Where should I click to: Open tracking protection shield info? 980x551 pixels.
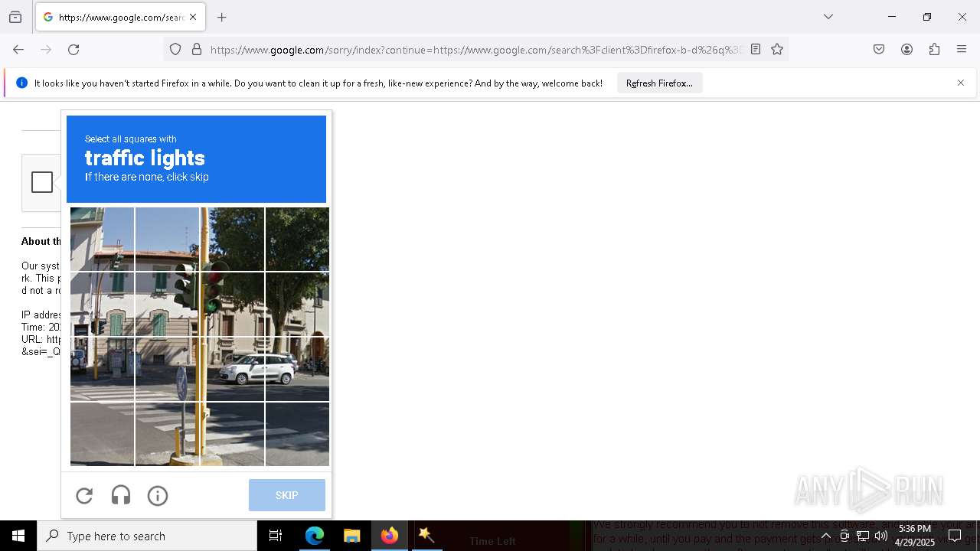tap(175, 50)
